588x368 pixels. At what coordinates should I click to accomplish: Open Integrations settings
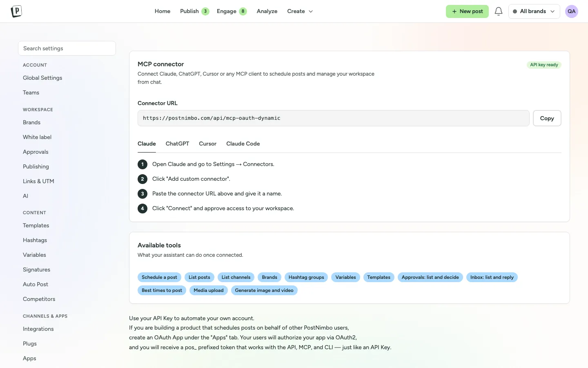point(38,329)
